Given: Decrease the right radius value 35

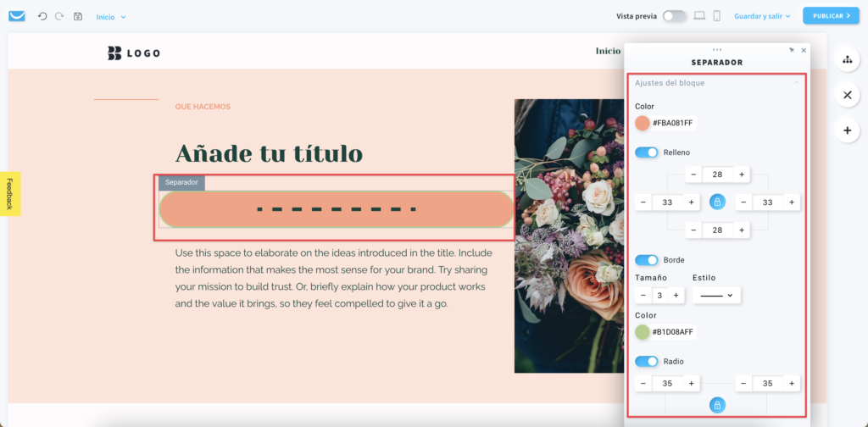Looking at the screenshot, I should (x=743, y=383).
